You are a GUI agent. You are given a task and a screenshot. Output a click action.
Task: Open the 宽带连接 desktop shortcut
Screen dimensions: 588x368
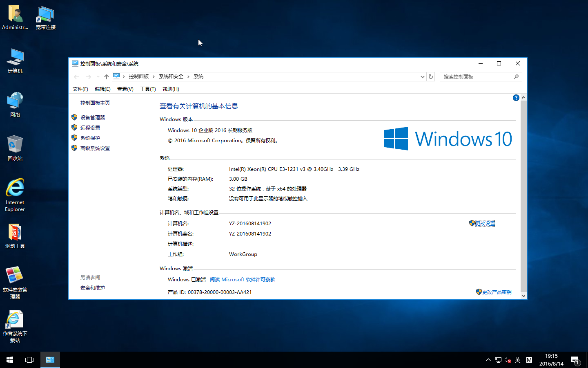click(x=45, y=18)
